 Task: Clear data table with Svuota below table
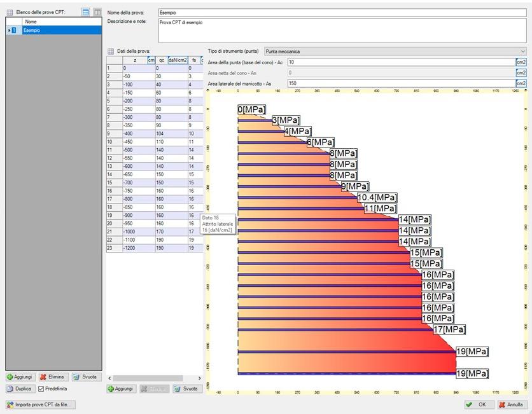click(x=186, y=388)
